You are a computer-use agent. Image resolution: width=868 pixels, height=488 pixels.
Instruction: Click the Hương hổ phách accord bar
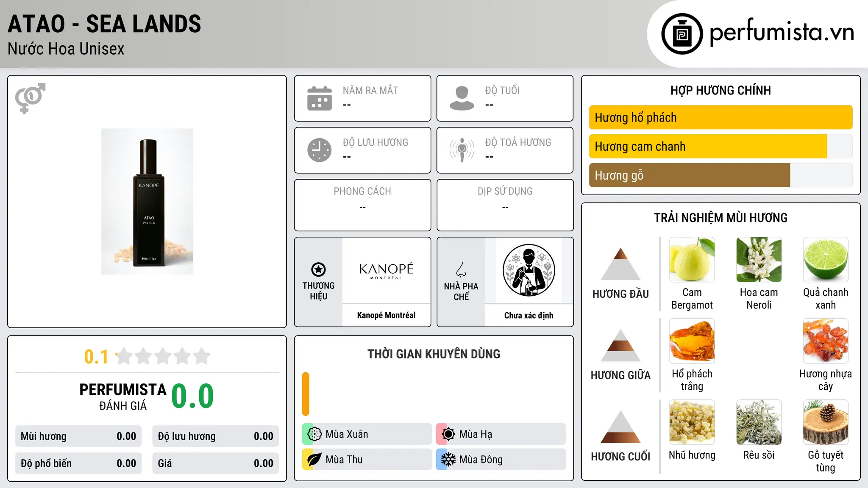pyautogui.click(x=721, y=117)
